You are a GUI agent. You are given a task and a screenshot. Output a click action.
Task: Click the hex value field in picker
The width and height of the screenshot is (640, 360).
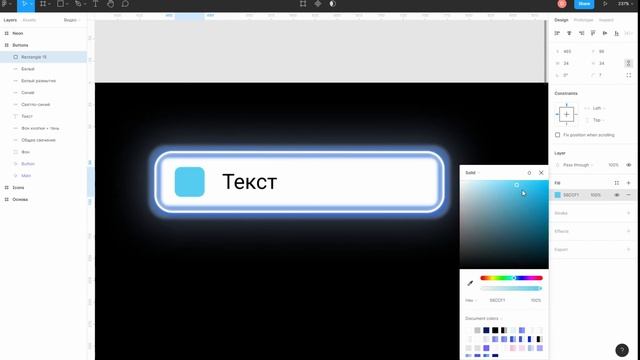498,300
